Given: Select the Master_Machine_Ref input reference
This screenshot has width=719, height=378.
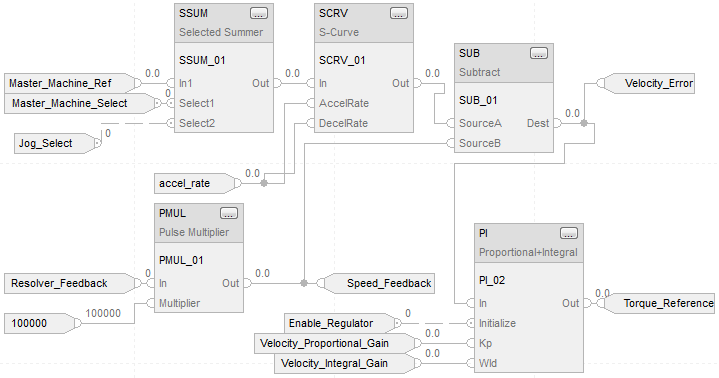Looking at the screenshot, I should coord(69,83).
